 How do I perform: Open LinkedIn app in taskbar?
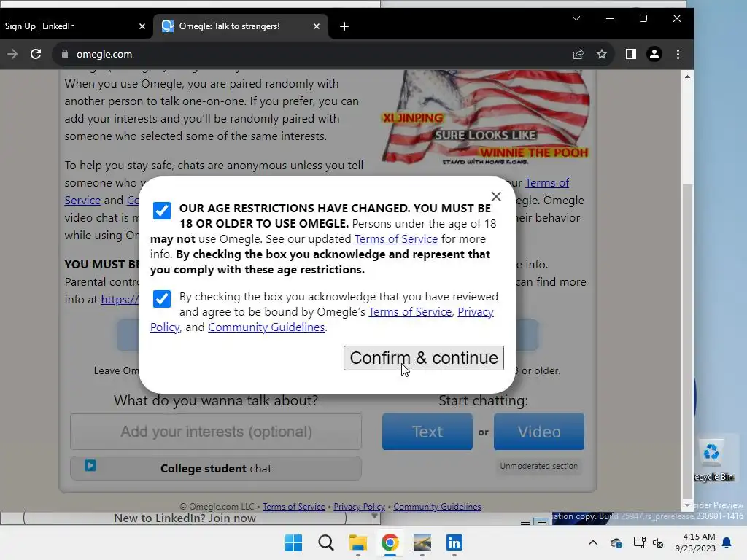(x=454, y=542)
